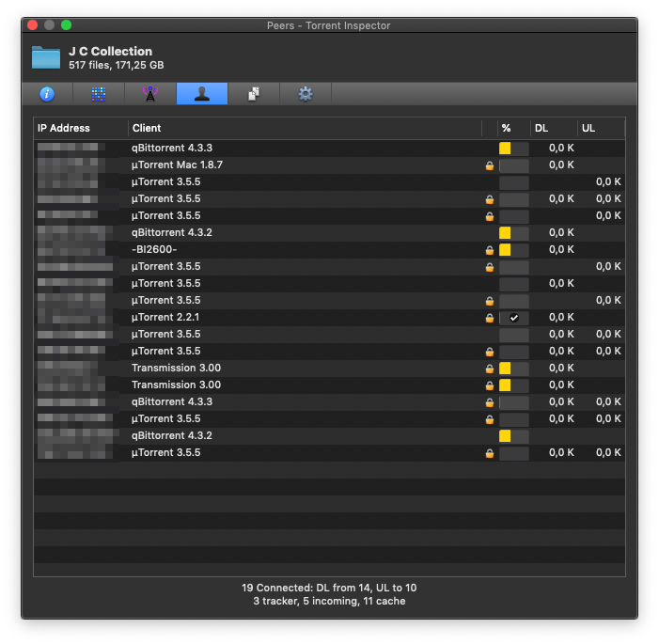
Task: Open the Options gear tab
Action: [305, 94]
